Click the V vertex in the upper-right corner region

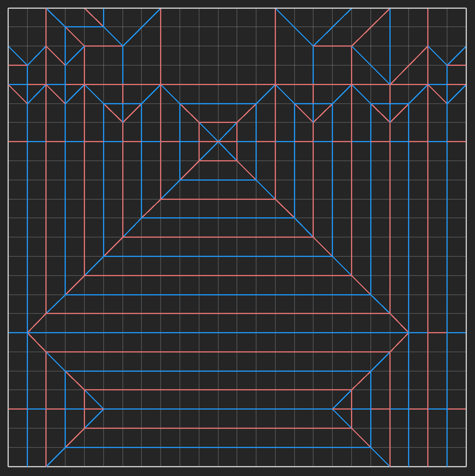tap(447, 65)
